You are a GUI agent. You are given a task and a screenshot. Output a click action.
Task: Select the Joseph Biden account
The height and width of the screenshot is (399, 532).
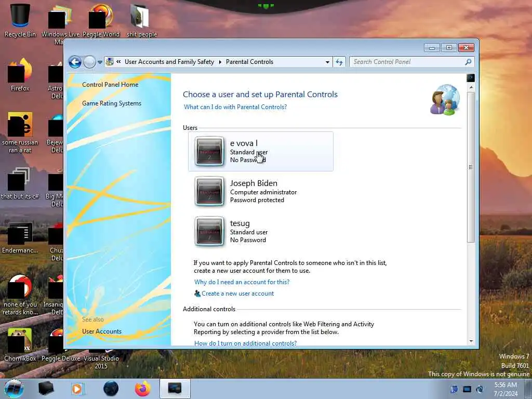261,191
